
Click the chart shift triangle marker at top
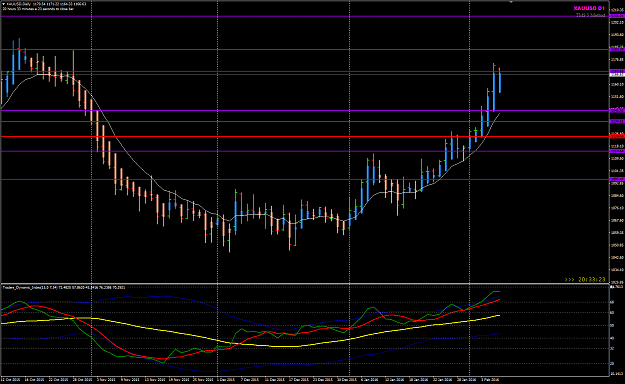[511, 2]
